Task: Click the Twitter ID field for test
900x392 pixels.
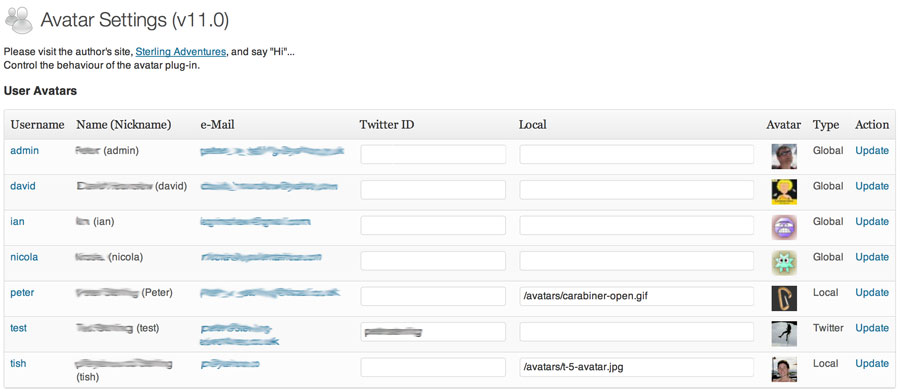Action: [x=433, y=332]
